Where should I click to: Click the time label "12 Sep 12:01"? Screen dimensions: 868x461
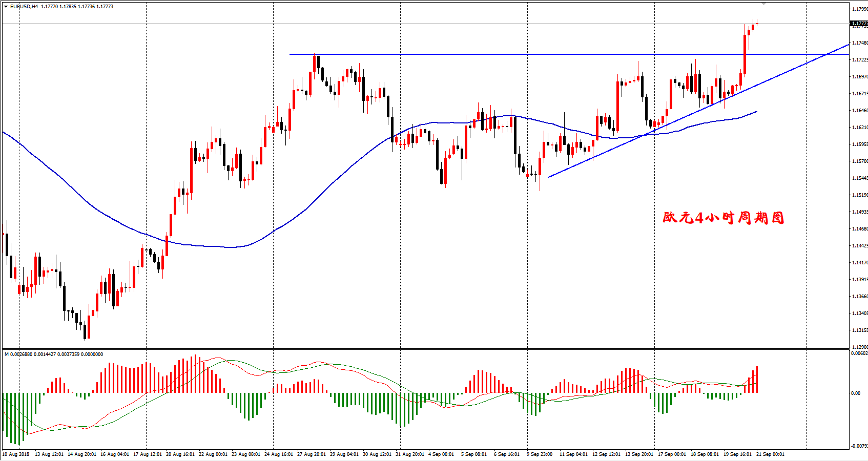(x=607, y=454)
